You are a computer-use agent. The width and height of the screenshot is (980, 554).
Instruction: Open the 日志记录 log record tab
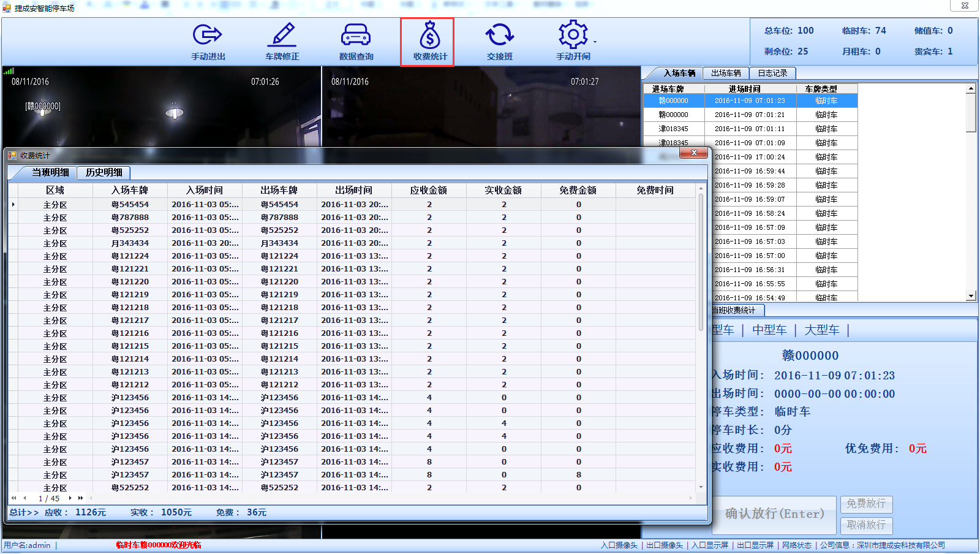point(773,73)
